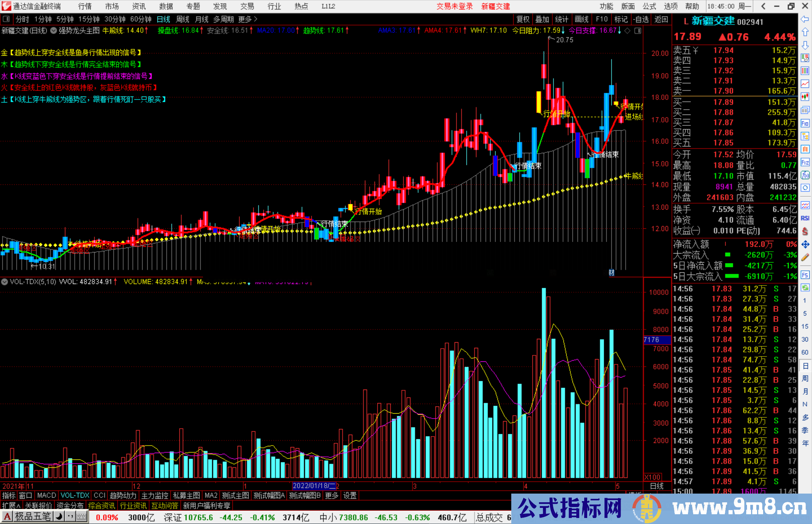Open the wavy indicator lines icon
Viewport: 812px width, 524px height.
805,205
